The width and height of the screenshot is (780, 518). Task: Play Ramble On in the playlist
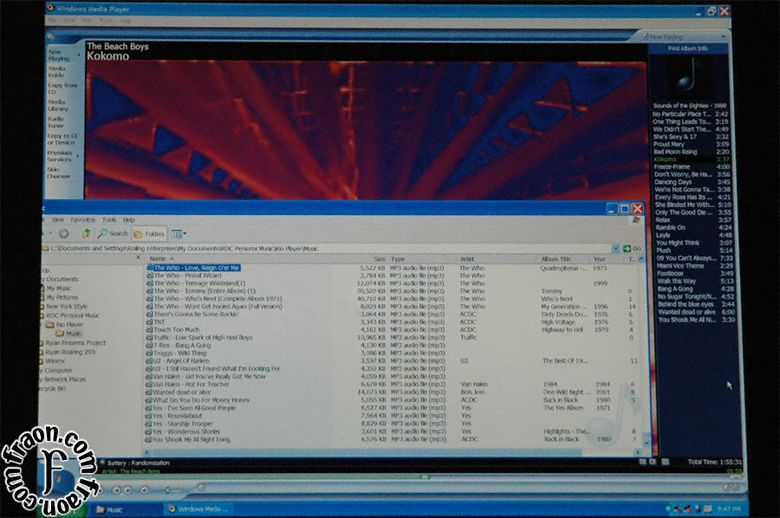point(693,227)
